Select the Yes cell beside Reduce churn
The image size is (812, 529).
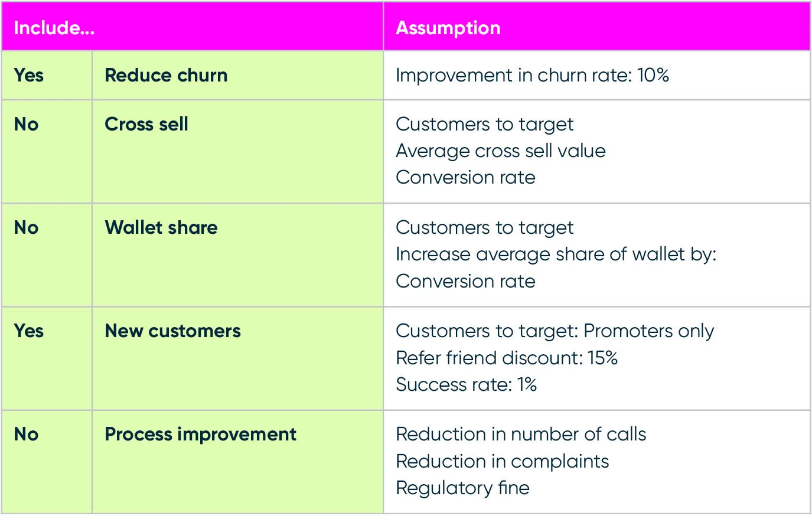click(29, 76)
